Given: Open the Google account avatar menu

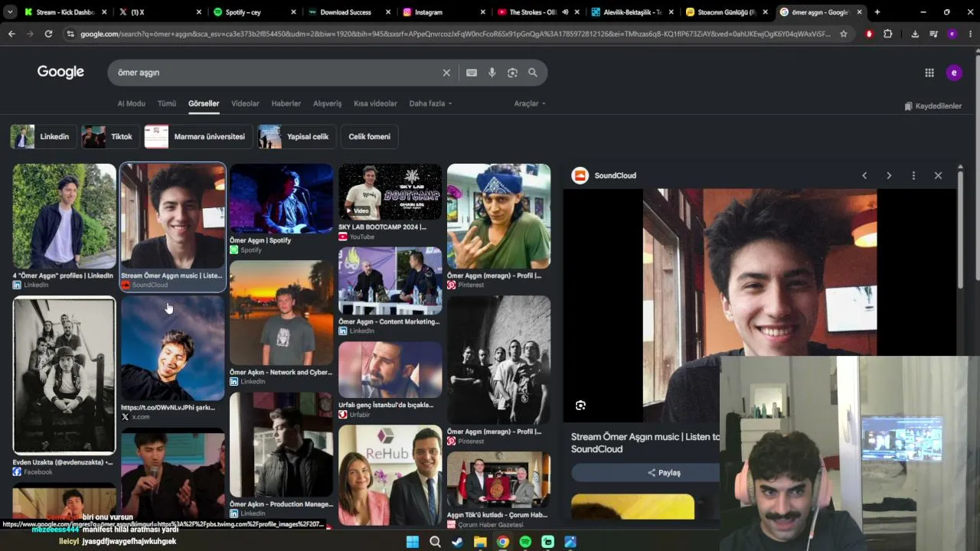Looking at the screenshot, I should click(x=954, y=73).
